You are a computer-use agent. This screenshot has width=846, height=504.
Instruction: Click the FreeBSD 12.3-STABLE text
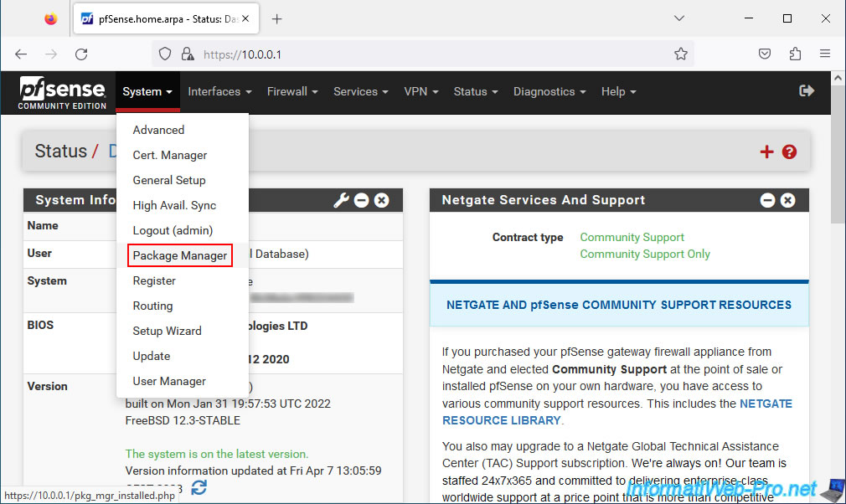(x=183, y=420)
